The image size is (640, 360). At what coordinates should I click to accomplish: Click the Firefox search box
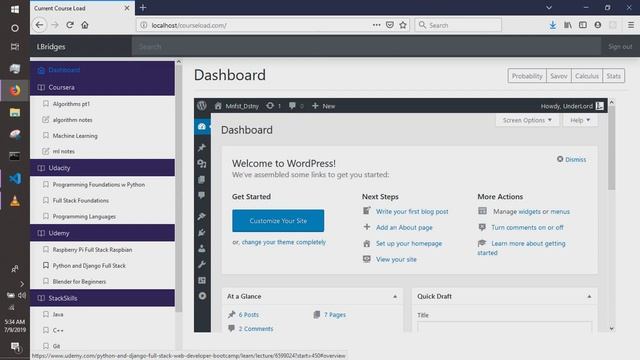pyautogui.click(x=458, y=25)
